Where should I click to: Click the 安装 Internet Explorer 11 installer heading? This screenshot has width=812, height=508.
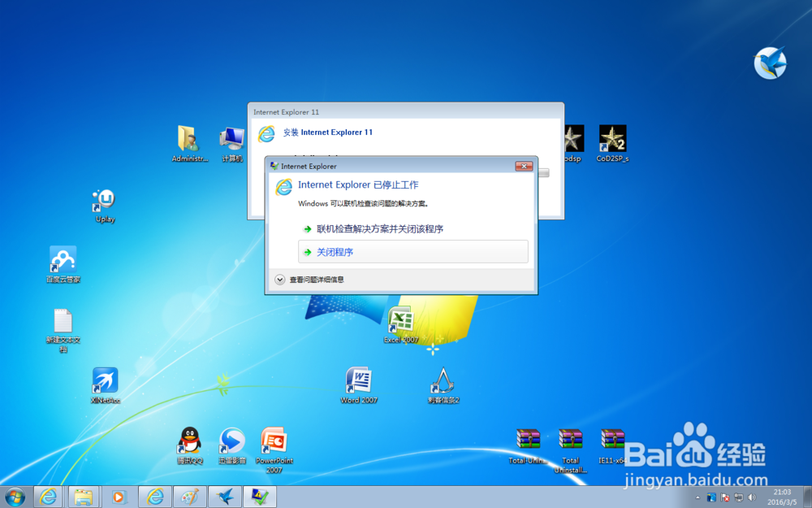328,132
